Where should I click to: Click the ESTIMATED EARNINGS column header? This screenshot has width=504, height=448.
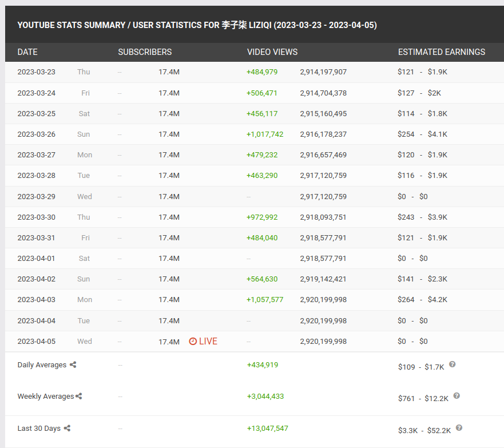tap(442, 52)
